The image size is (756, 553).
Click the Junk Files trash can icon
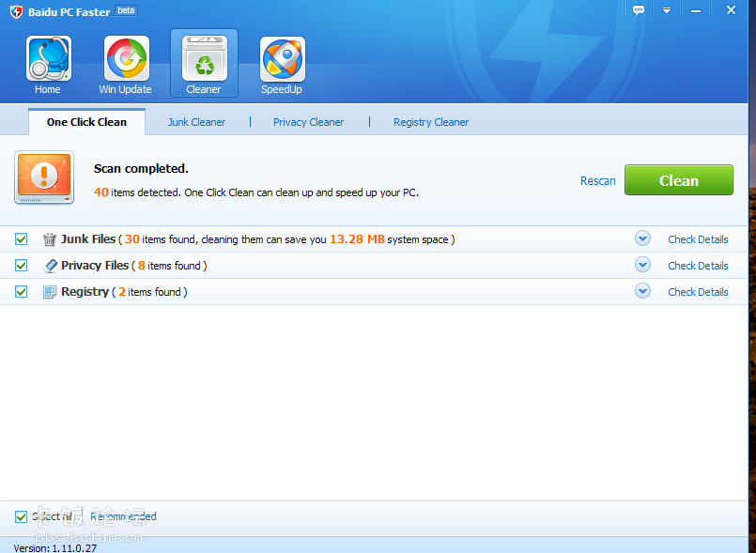[49, 239]
